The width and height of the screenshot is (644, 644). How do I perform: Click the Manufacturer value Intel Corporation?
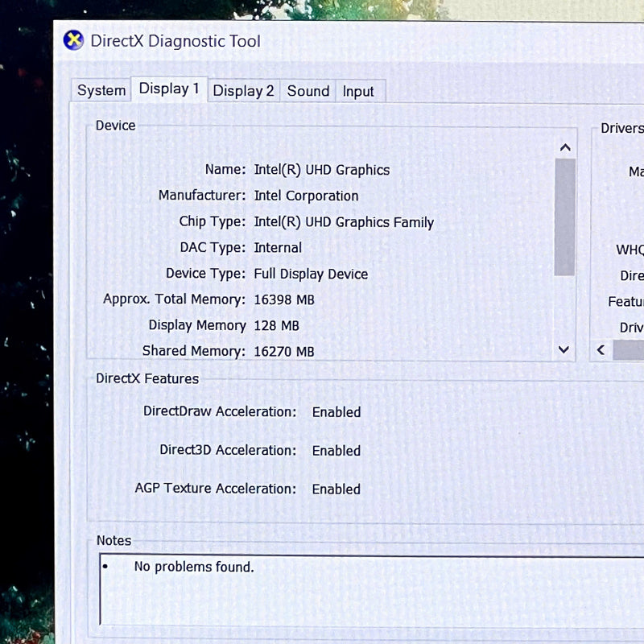[x=306, y=196]
